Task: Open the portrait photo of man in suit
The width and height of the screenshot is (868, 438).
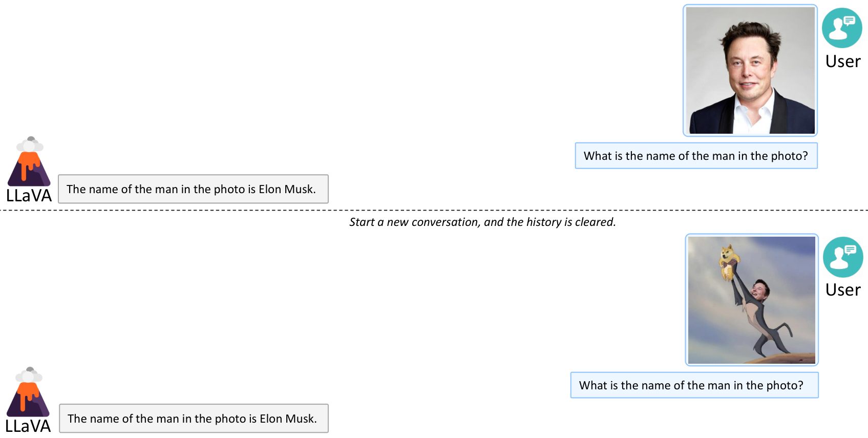Action: [750, 70]
